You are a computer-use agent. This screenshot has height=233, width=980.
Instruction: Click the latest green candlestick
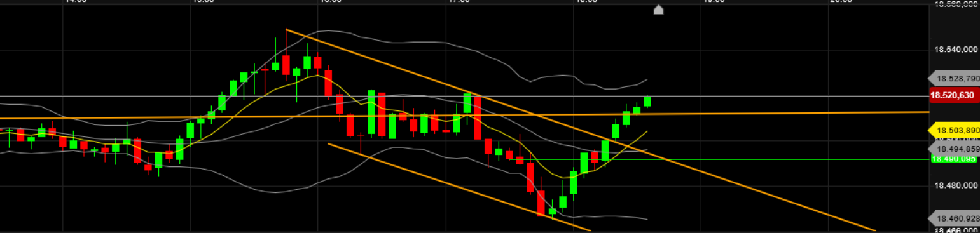(x=647, y=102)
